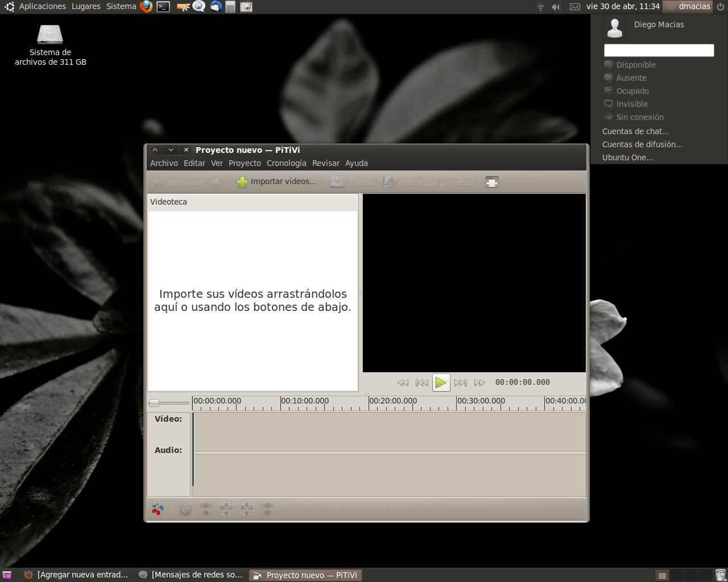Launch Firefox from the top panel
Image resolution: width=728 pixels, height=582 pixels.
(x=146, y=7)
